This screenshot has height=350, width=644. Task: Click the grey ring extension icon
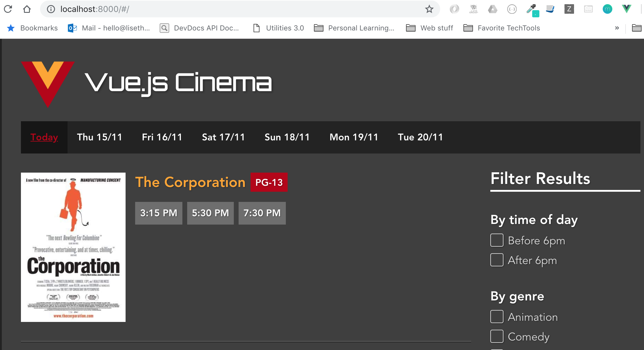pyautogui.click(x=454, y=9)
